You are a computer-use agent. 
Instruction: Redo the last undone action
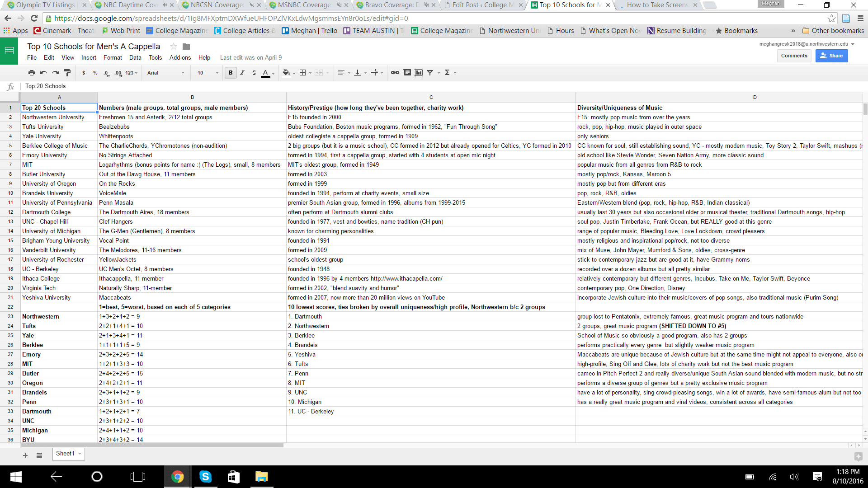coord(55,73)
